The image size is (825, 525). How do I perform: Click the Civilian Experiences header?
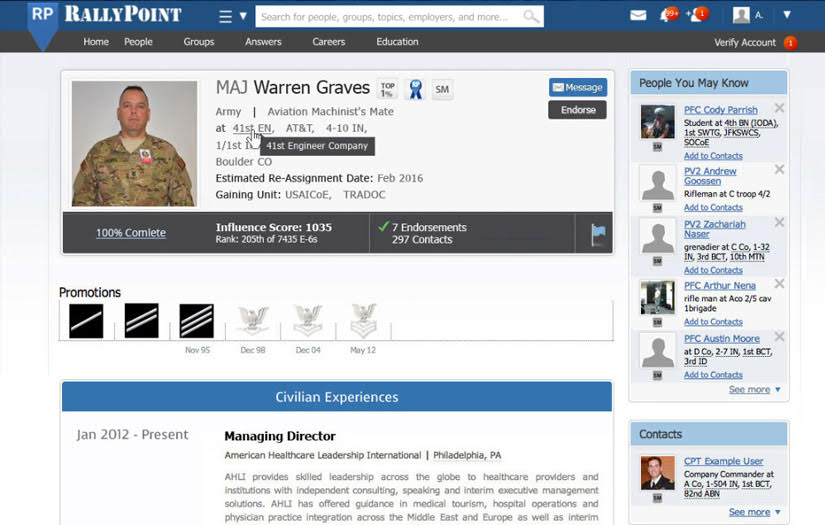pyautogui.click(x=337, y=397)
